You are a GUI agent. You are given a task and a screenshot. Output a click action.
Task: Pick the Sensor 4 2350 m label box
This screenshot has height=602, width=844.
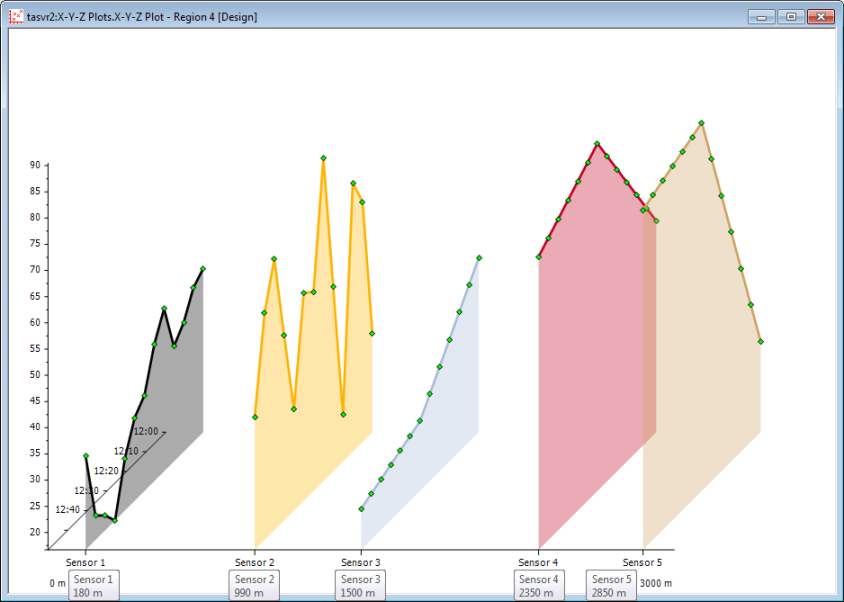click(x=539, y=586)
